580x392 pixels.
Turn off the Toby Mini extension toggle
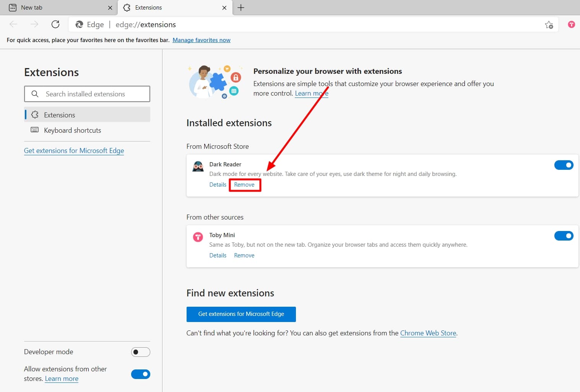click(x=564, y=236)
